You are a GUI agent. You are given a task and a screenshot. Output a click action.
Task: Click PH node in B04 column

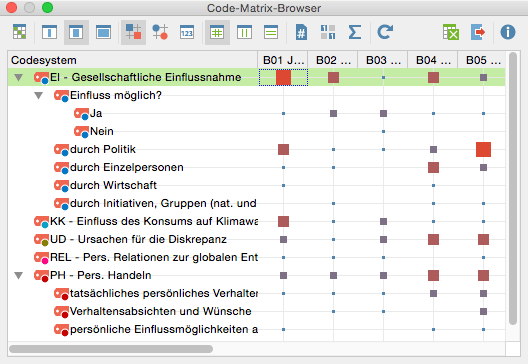[x=433, y=275]
